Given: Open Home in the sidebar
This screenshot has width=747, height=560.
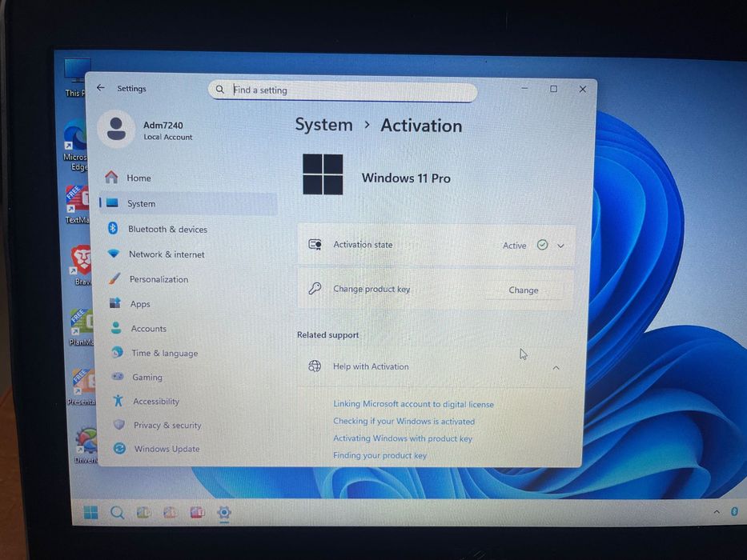Looking at the screenshot, I should pos(188,178).
